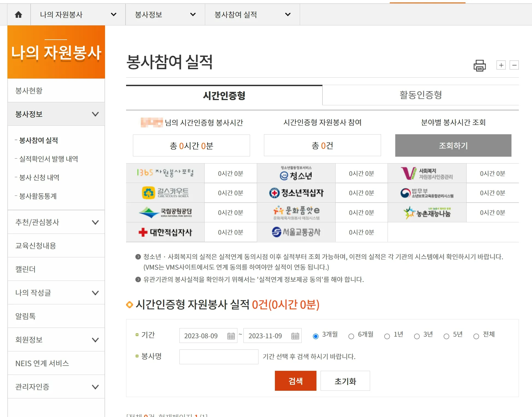Switch to the 활동인증형 tab
The width and height of the screenshot is (532, 417).
420,95
